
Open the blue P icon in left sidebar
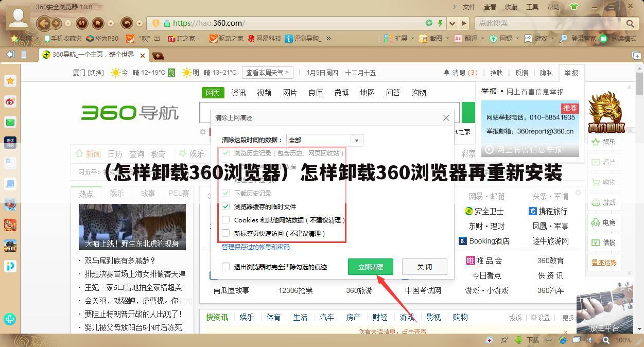click(10, 266)
